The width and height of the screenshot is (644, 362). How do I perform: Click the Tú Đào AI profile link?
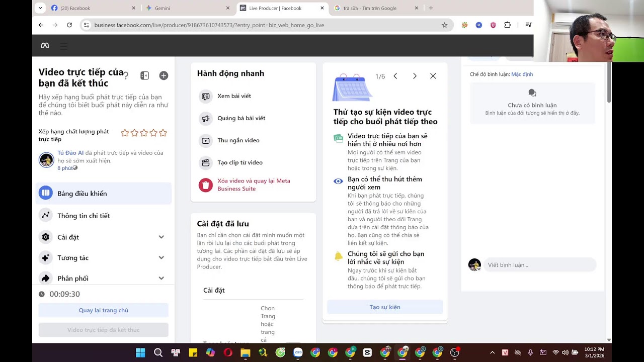coord(70,153)
